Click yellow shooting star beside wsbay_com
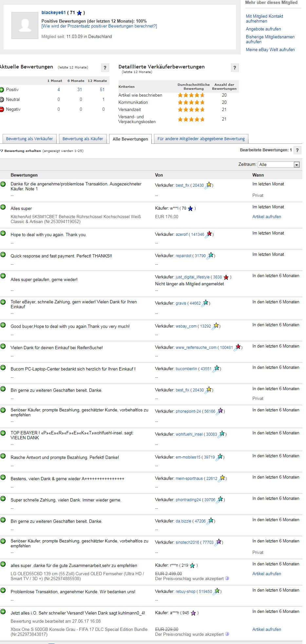 click(x=216, y=326)
